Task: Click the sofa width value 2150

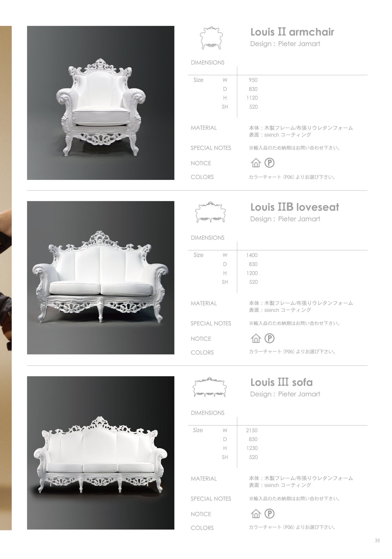Action: 252,430
